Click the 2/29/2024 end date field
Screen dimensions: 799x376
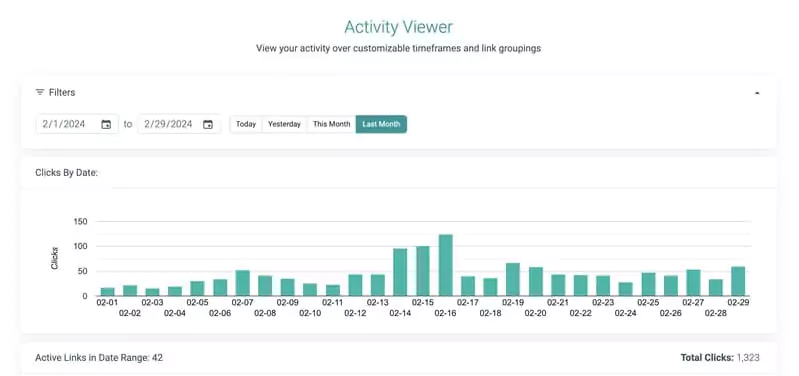click(179, 124)
